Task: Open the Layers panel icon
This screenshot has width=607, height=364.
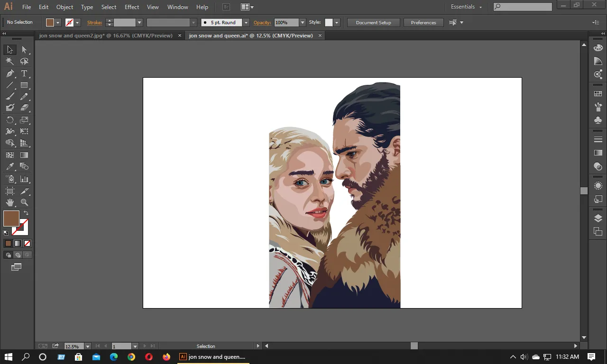Action: click(x=598, y=218)
